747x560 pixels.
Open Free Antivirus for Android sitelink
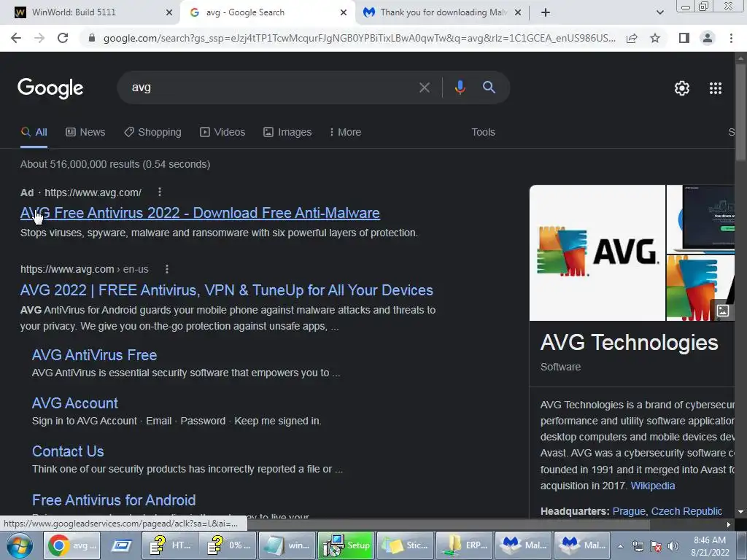pos(114,500)
